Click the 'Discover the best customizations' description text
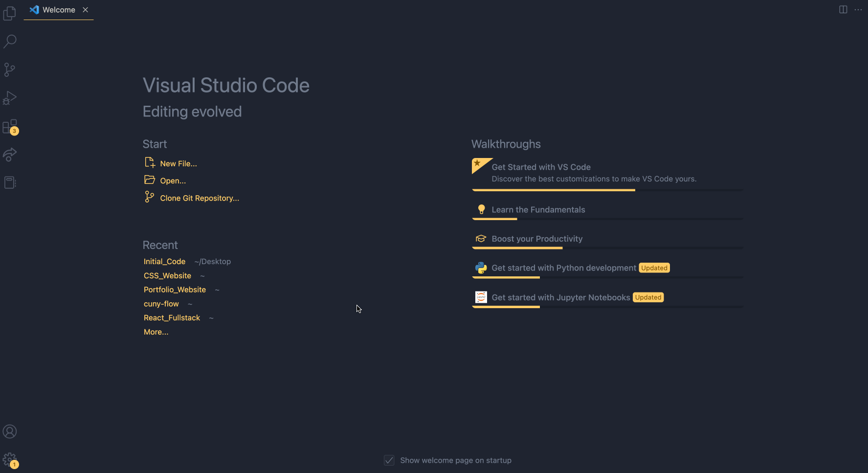 (594, 179)
